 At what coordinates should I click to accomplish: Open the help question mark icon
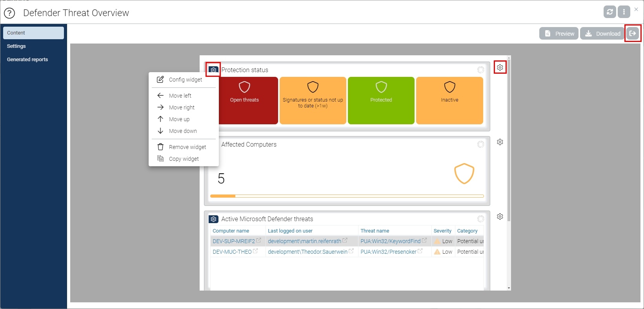pyautogui.click(x=9, y=13)
